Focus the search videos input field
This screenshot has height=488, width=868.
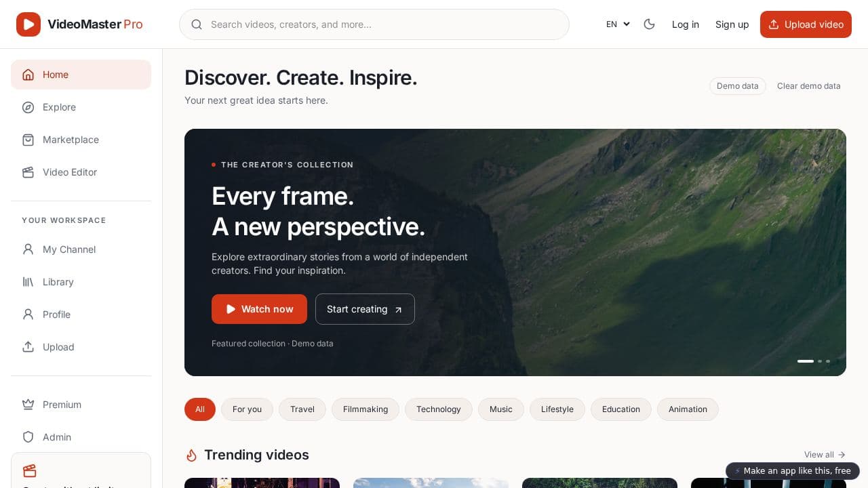[x=374, y=24]
